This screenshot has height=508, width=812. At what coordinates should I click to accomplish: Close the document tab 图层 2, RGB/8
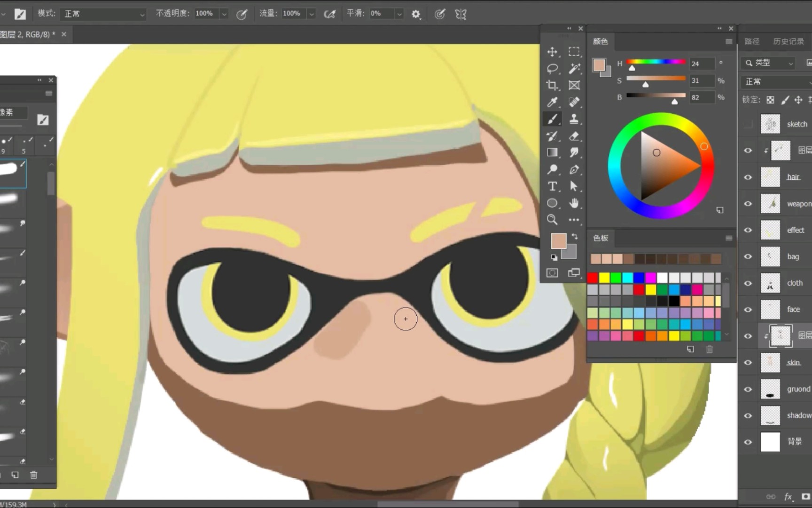pyautogui.click(x=64, y=34)
